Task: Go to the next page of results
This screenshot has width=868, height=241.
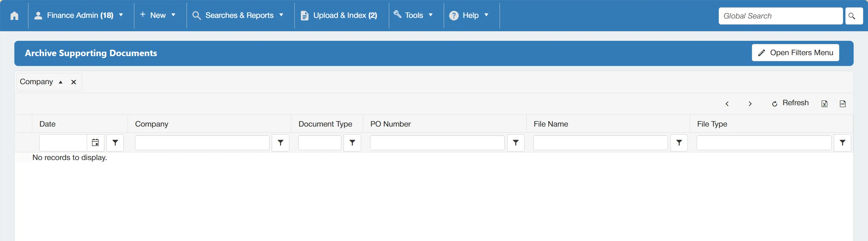Action: [750, 104]
